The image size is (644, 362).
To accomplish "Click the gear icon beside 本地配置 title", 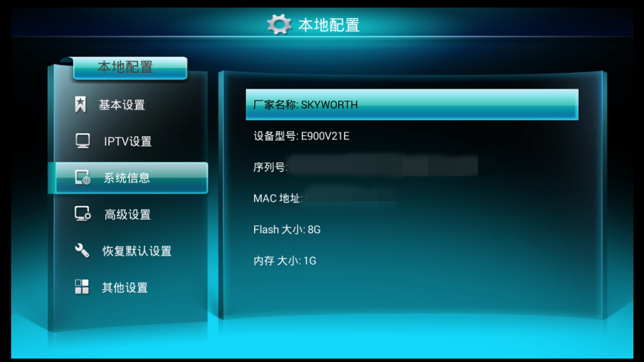I will click(279, 25).
